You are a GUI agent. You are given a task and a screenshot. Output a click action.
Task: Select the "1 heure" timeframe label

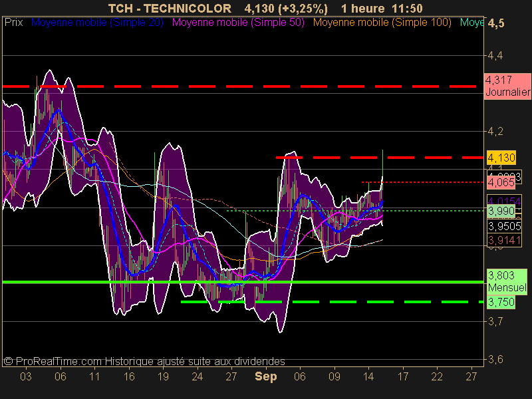click(x=363, y=9)
